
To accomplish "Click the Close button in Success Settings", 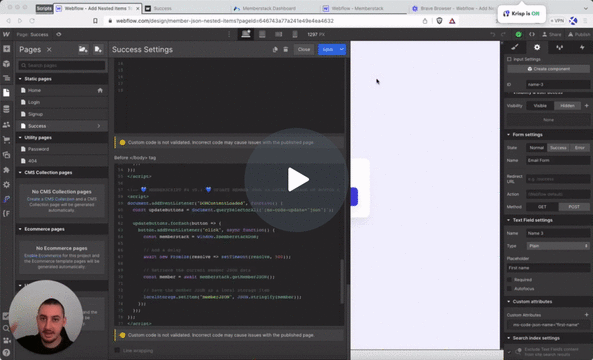I will tap(304, 50).
